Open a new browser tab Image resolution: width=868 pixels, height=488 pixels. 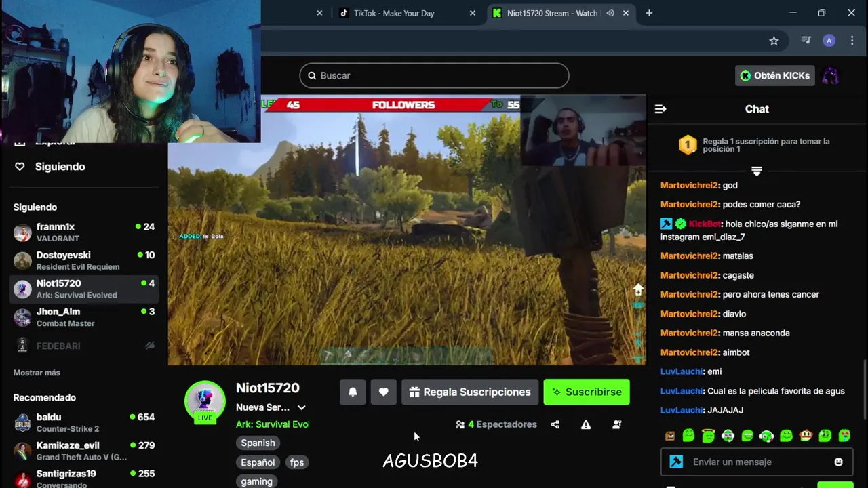649,13
